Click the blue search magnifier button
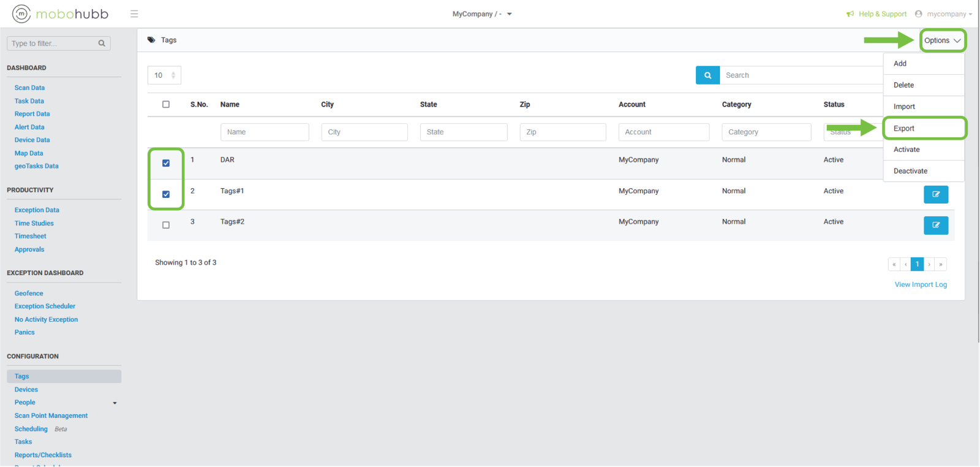This screenshot has width=980, height=467. coord(707,75)
